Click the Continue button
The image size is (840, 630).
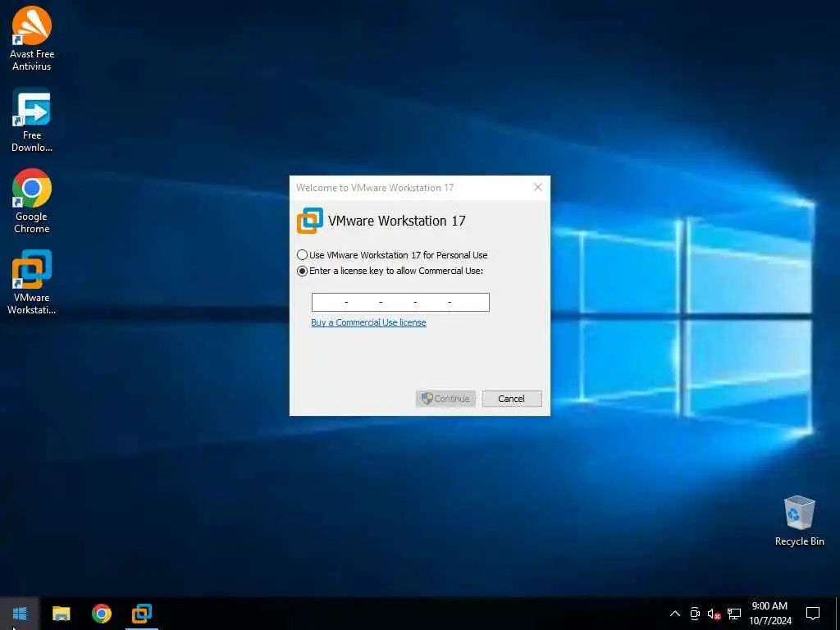(x=445, y=399)
